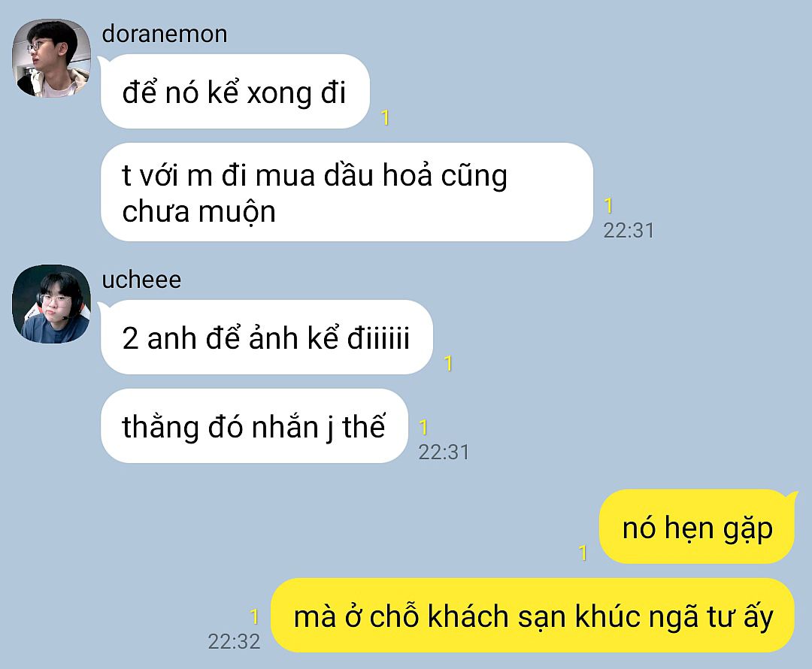Select the message about "mua dầu hoả"

tap(347, 192)
